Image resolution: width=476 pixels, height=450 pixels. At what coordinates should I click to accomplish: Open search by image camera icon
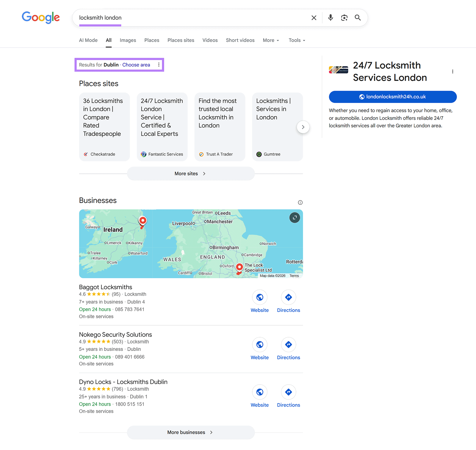pyautogui.click(x=344, y=18)
